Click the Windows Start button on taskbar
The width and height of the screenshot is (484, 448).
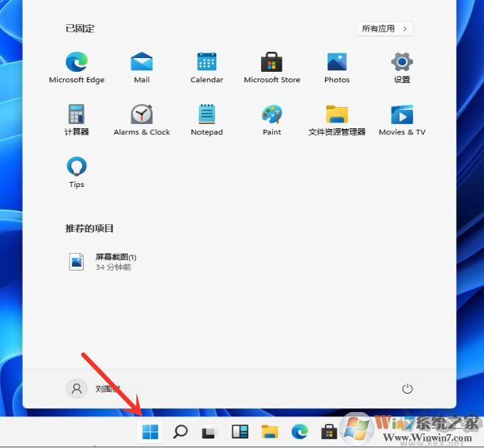click(x=150, y=432)
